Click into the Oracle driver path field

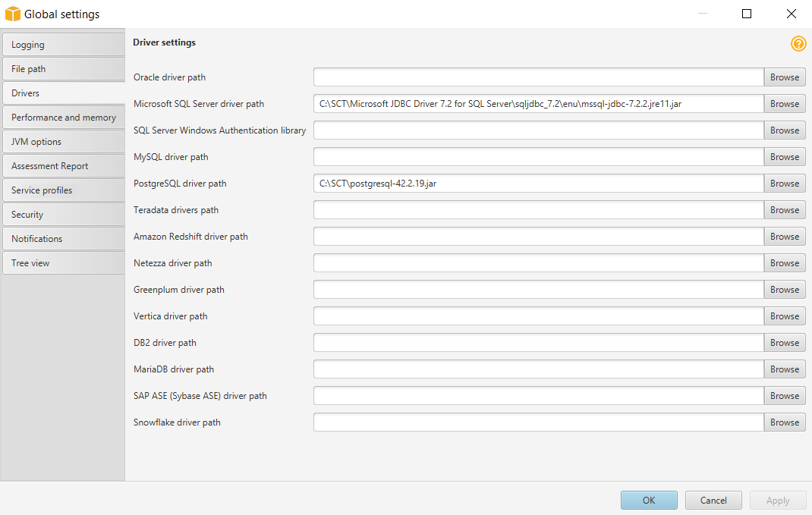(538, 77)
